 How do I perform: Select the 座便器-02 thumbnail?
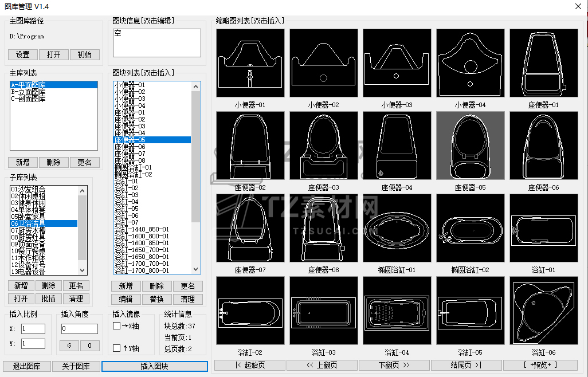(250, 146)
